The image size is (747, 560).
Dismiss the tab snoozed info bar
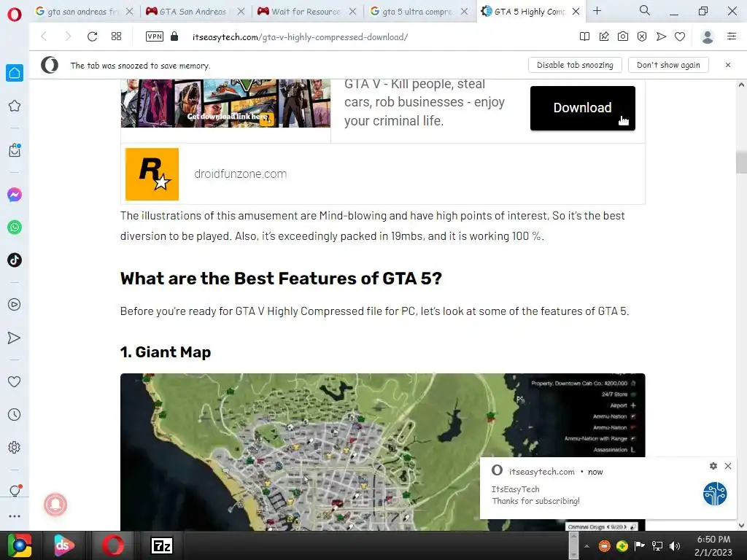click(728, 65)
